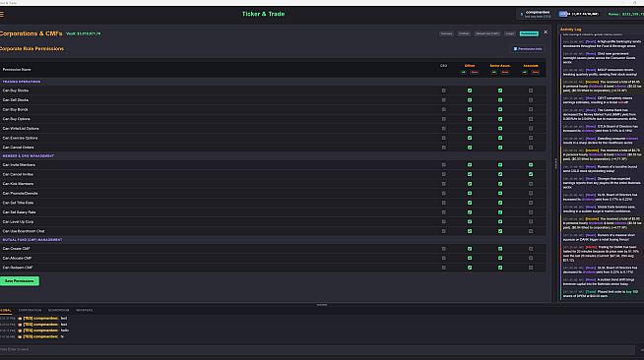The width and height of the screenshot is (644, 360).
Task: Toggle Associate checkbox for Can Cancel Invites
Action: tap(531, 174)
